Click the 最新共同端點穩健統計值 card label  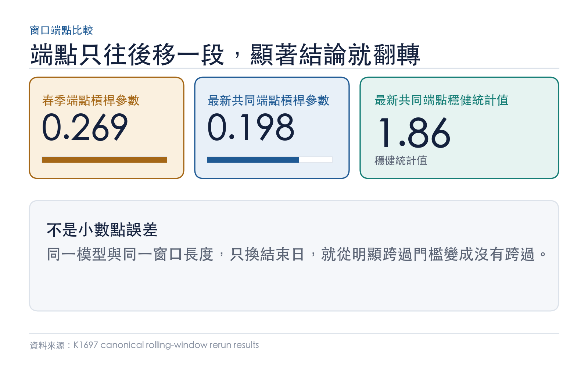click(x=441, y=100)
